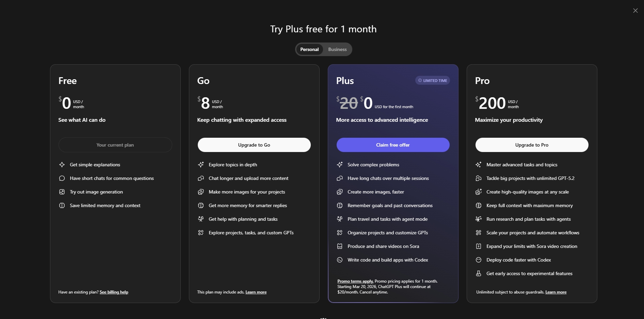Click the flask icon beside early access to experimental features

[x=479, y=273]
